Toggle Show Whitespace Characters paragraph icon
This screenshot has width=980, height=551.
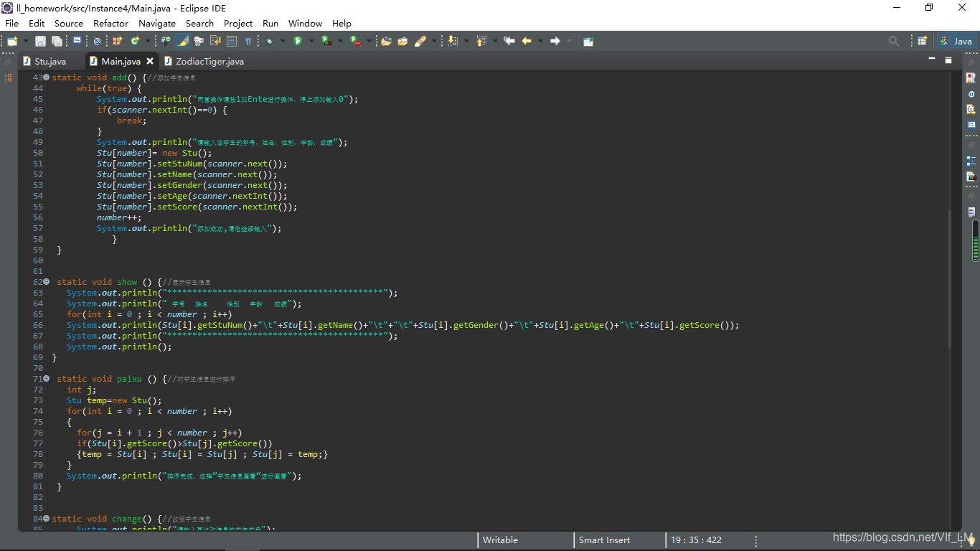(x=248, y=41)
